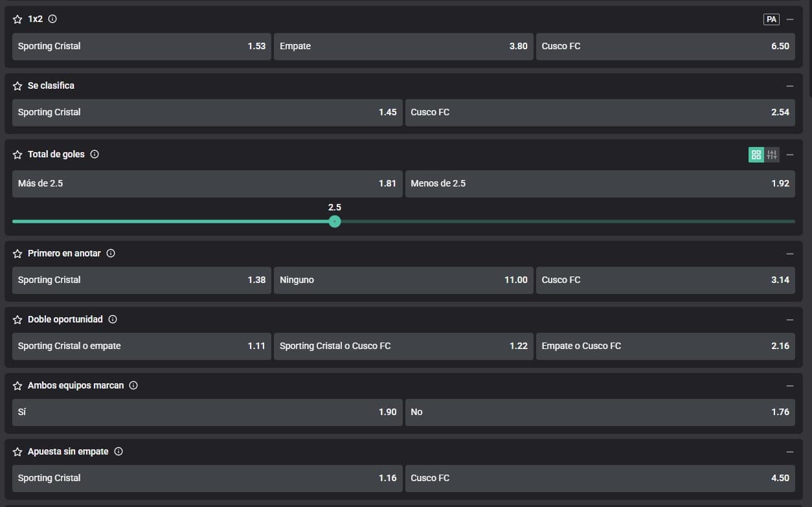Open info icon beside Primero en anotar
The width and height of the screenshot is (812, 507).
click(x=111, y=253)
